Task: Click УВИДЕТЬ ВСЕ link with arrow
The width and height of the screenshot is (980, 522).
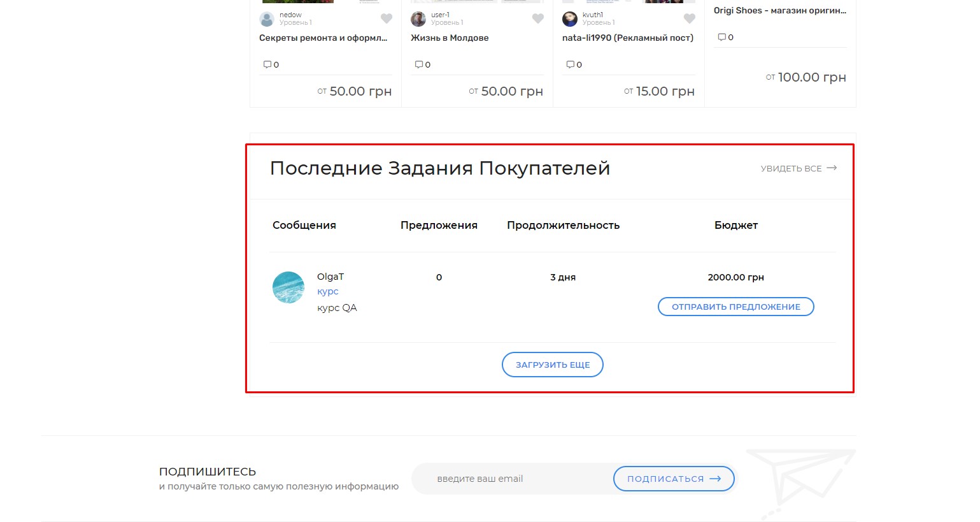Action: 799,168
